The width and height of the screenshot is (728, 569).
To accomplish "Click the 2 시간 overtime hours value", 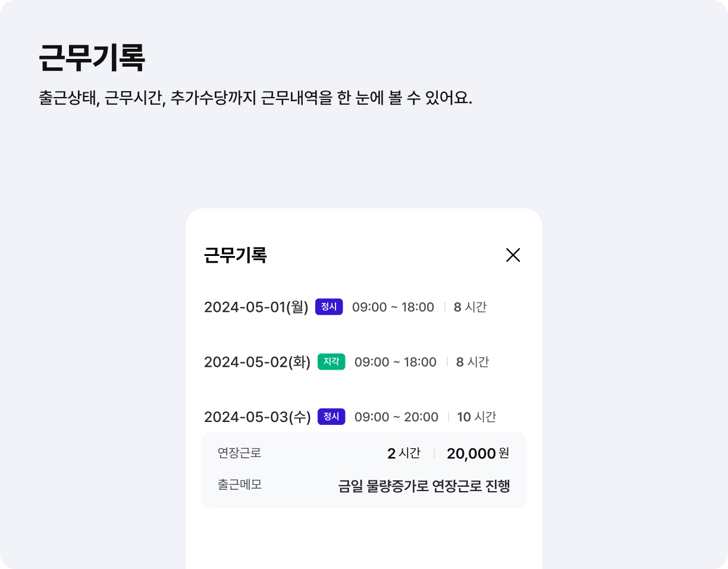I will [404, 454].
